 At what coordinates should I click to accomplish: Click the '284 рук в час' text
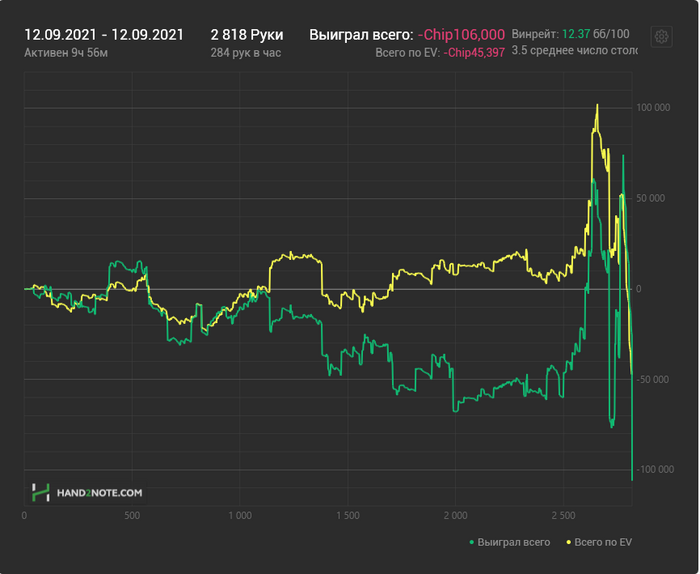coord(246,53)
